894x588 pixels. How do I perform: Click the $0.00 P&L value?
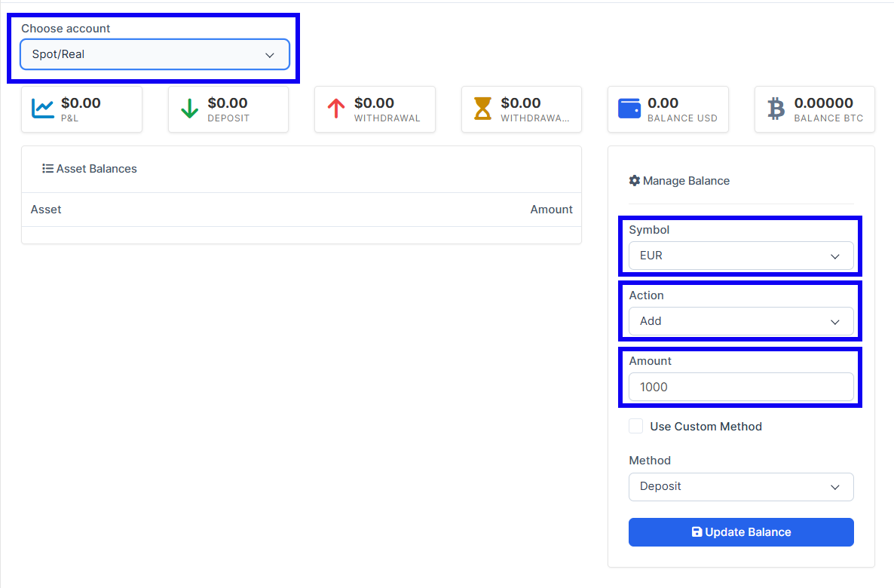(81, 103)
